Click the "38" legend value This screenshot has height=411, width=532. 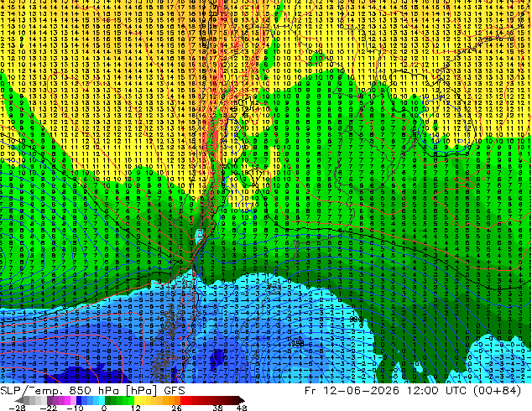pyautogui.click(x=218, y=408)
